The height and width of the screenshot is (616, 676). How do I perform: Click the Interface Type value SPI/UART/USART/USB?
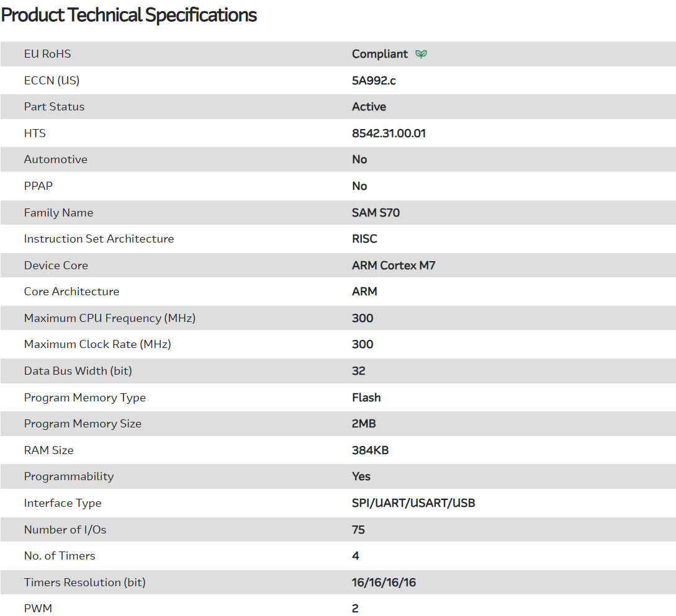coord(413,503)
